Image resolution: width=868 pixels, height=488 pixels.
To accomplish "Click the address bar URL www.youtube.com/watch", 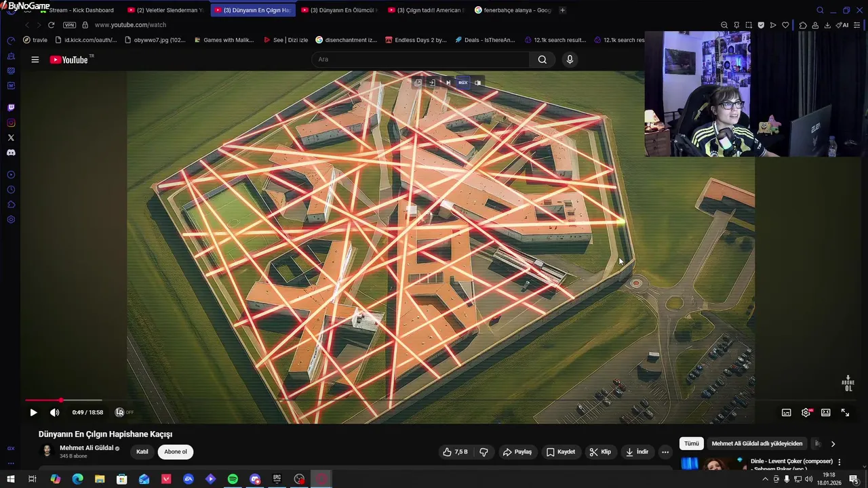I will coord(130,25).
